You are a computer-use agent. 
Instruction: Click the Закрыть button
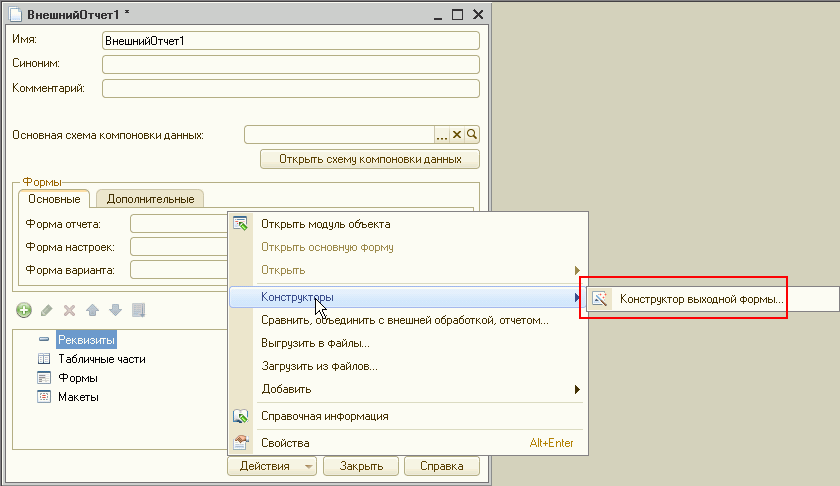(361, 466)
